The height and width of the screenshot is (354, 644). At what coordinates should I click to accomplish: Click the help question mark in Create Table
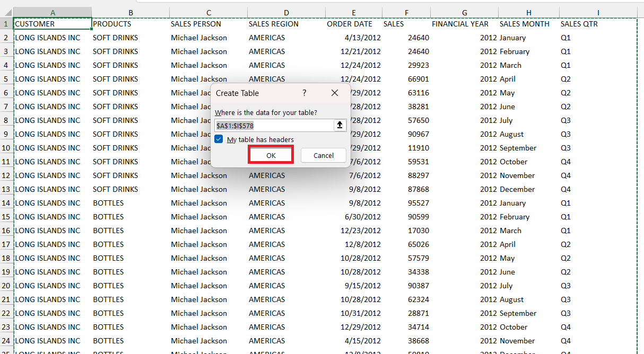pos(304,93)
